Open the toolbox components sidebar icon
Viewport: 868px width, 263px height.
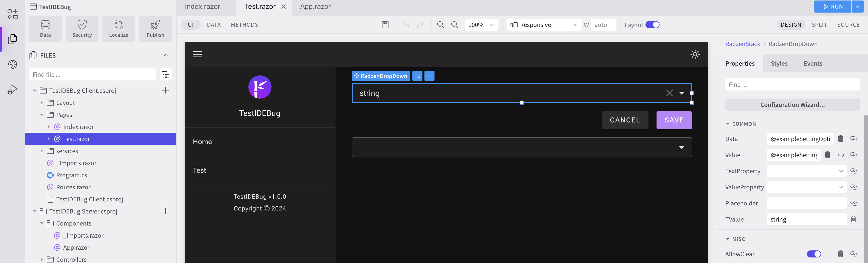coord(13,14)
